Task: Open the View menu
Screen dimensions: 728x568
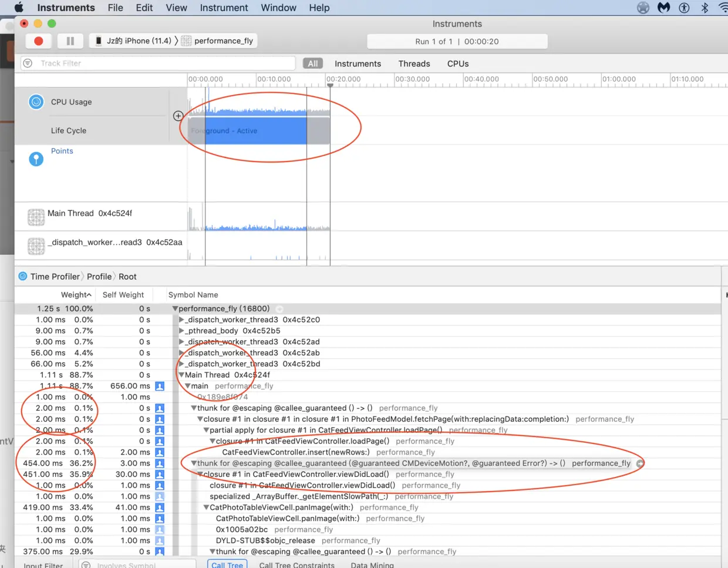Action: click(x=176, y=8)
